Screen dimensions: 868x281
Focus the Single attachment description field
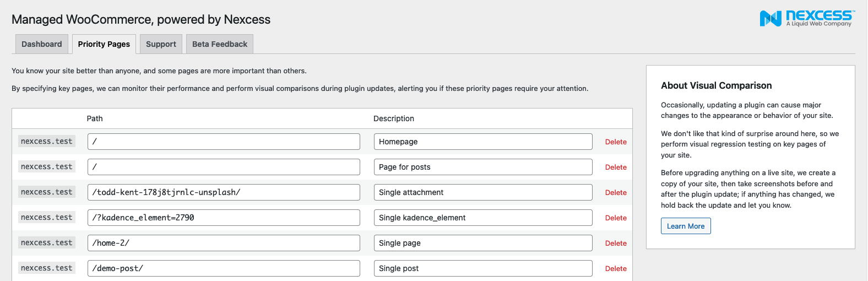click(x=482, y=192)
